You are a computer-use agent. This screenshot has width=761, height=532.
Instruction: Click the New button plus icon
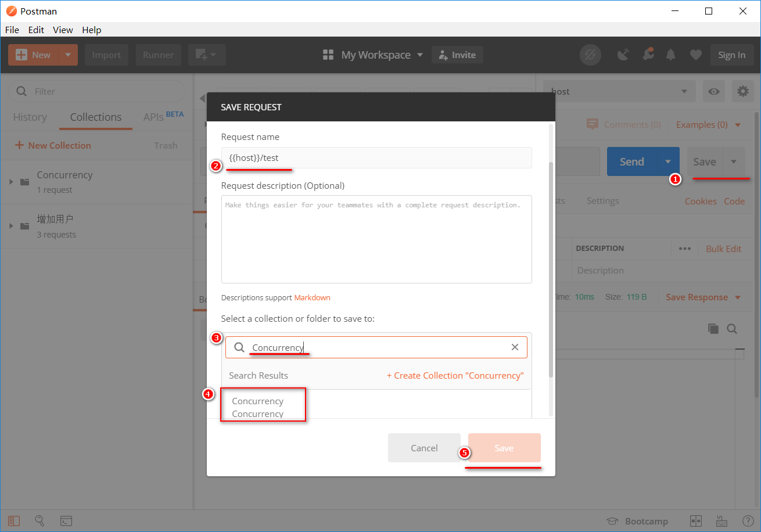[x=21, y=55]
